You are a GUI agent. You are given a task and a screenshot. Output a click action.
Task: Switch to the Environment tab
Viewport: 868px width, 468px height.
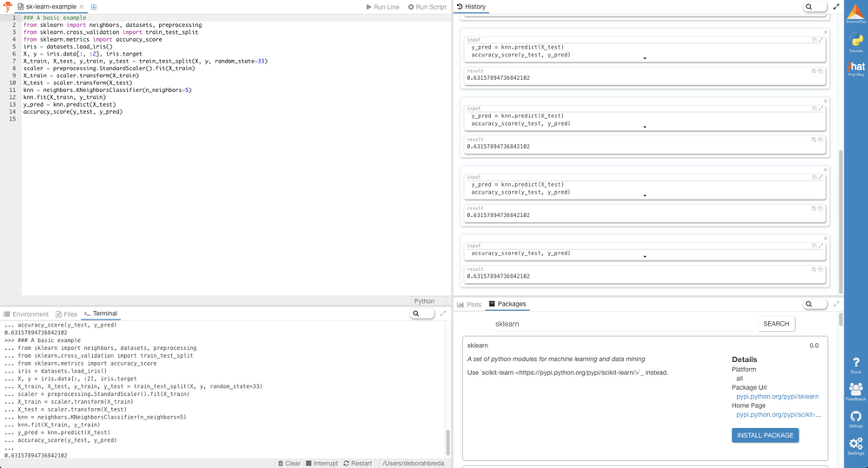click(x=26, y=313)
